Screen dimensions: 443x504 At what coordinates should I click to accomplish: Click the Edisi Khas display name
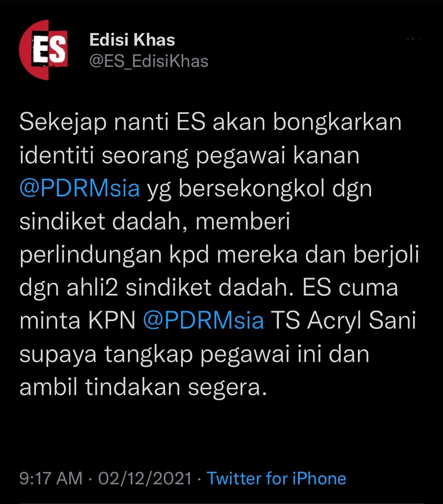click(132, 40)
